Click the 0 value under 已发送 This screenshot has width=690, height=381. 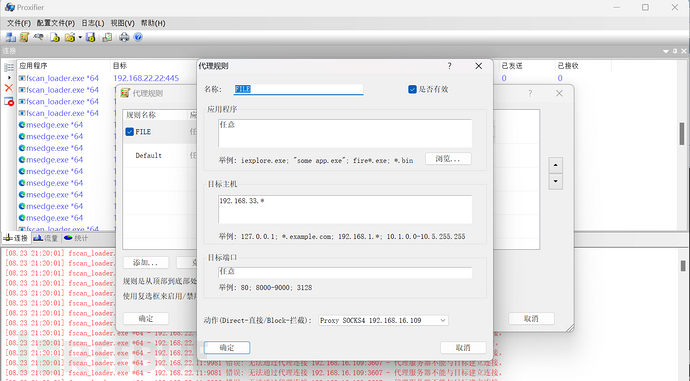click(504, 78)
